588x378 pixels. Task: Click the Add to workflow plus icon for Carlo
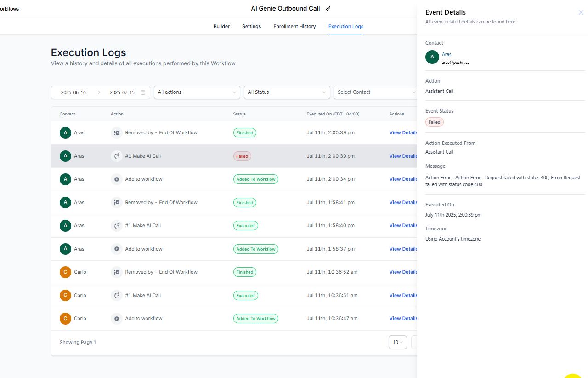pyautogui.click(x=117, y=319)
